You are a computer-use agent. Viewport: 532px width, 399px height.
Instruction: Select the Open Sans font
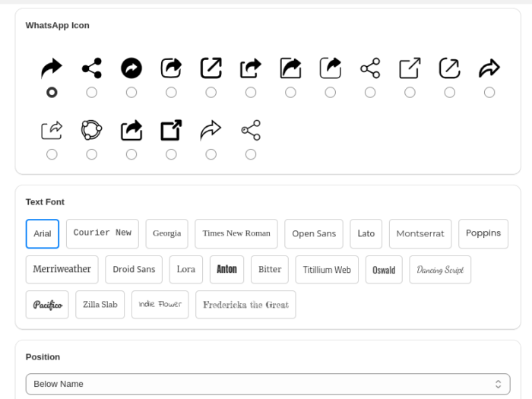coord(314,234)
